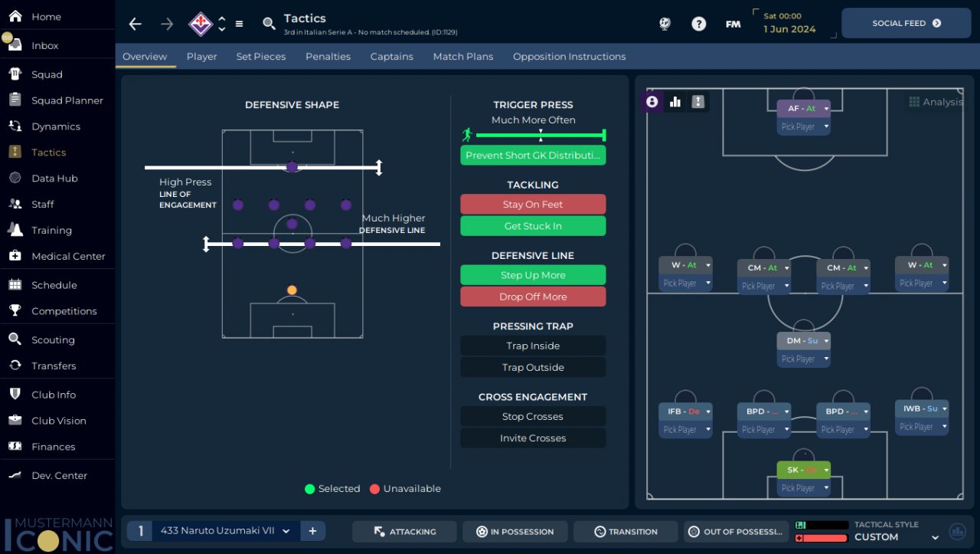
Task: Expand Tactical Style Custom dropdown
Action: [x=898, y=537]
